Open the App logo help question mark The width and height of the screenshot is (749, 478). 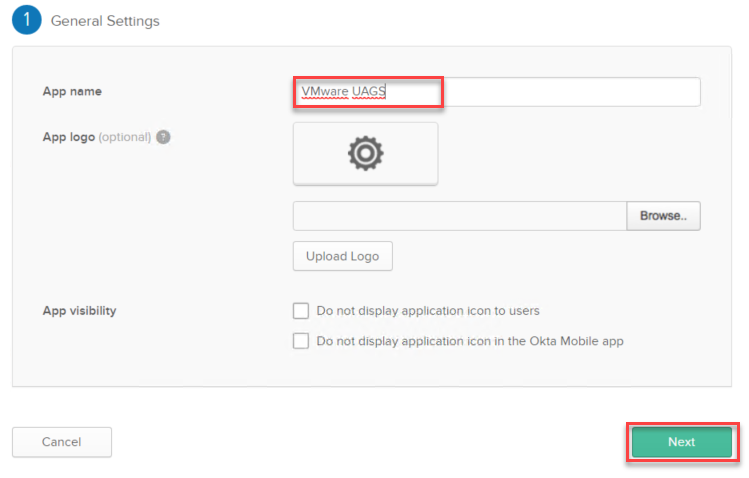pos(163,137)
